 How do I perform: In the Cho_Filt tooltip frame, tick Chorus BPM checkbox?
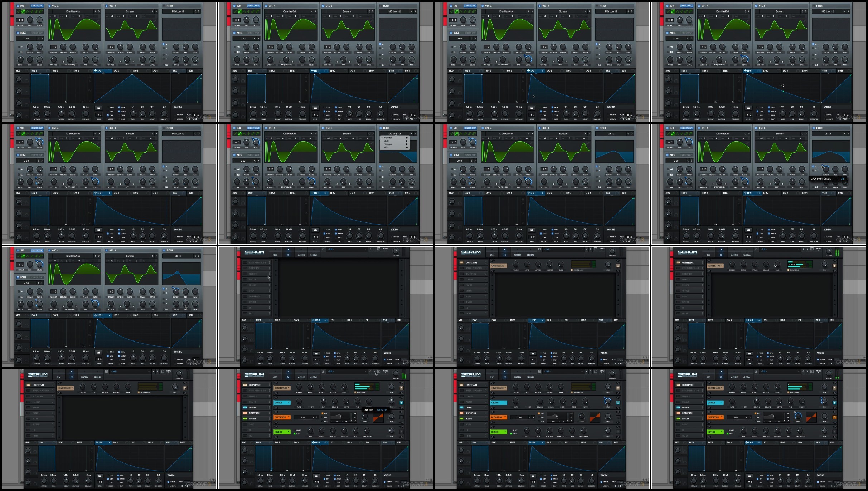coord(309,407)
